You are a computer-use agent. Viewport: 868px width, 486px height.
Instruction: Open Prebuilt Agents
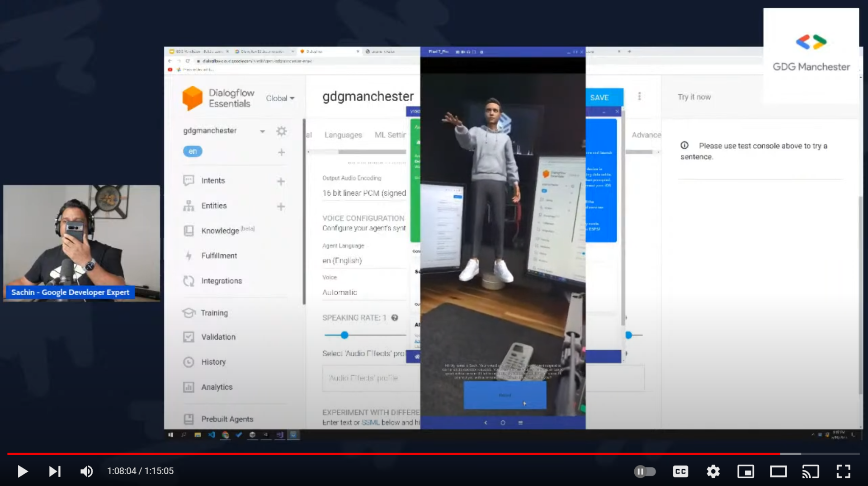(227, 419)
